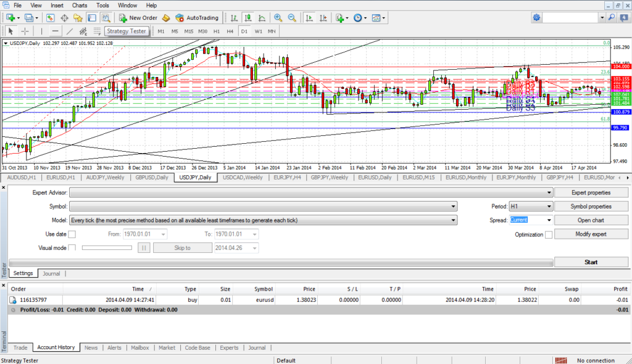Switch chart to M5 timeframe
Image resolution: width=632 pixels, height=364 pixels.
175,31
